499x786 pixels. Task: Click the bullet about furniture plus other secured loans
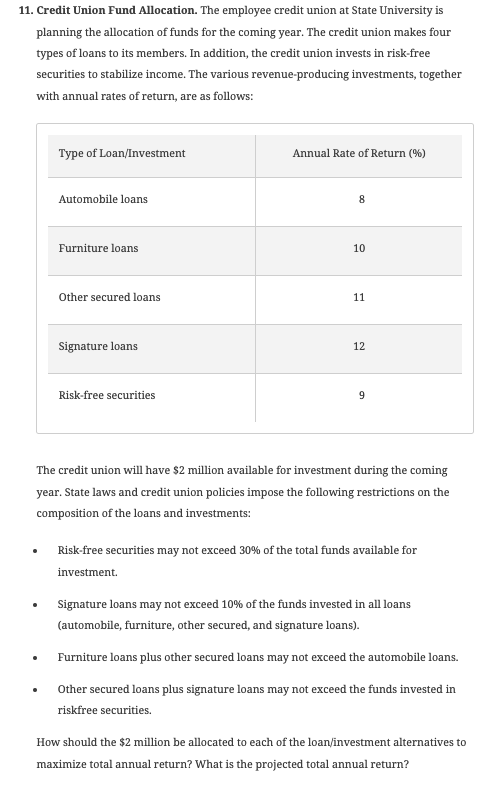point(258,657)
